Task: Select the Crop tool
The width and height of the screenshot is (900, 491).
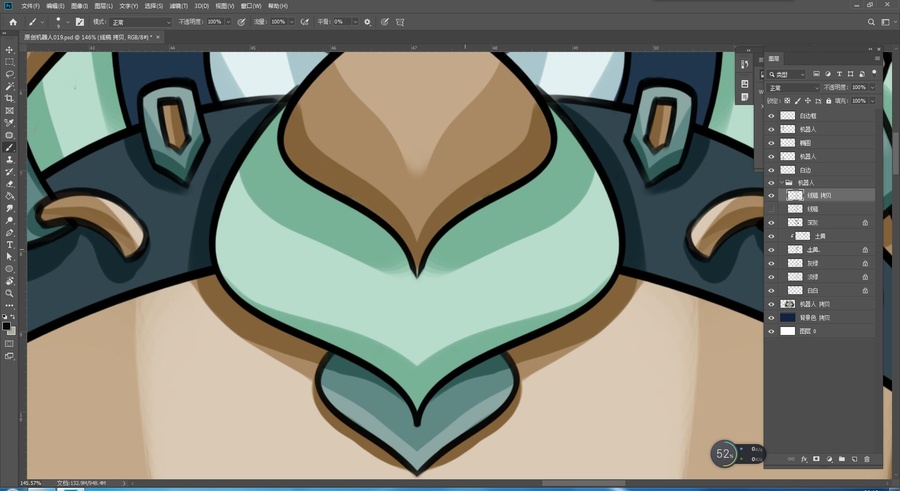Action: [x=9, y=98]
